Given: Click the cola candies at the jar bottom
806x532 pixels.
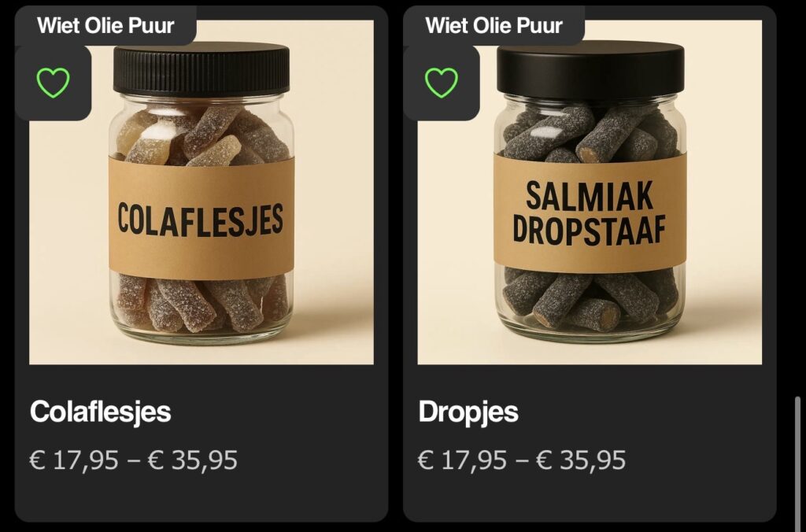Looking at the screenshot, I should point(201,303).
